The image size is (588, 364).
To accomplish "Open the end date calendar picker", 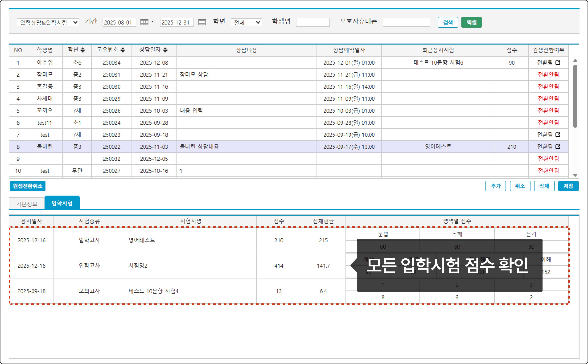I will (x=202, y=22).
